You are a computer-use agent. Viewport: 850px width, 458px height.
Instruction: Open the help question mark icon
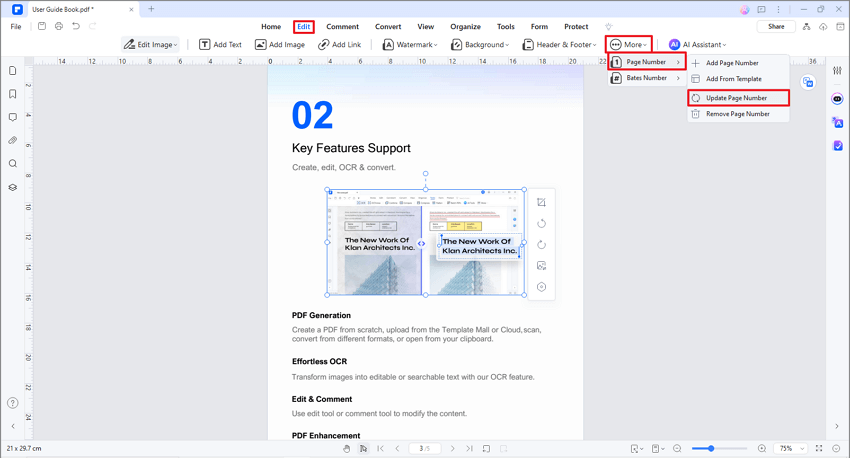tap(12, 403)
